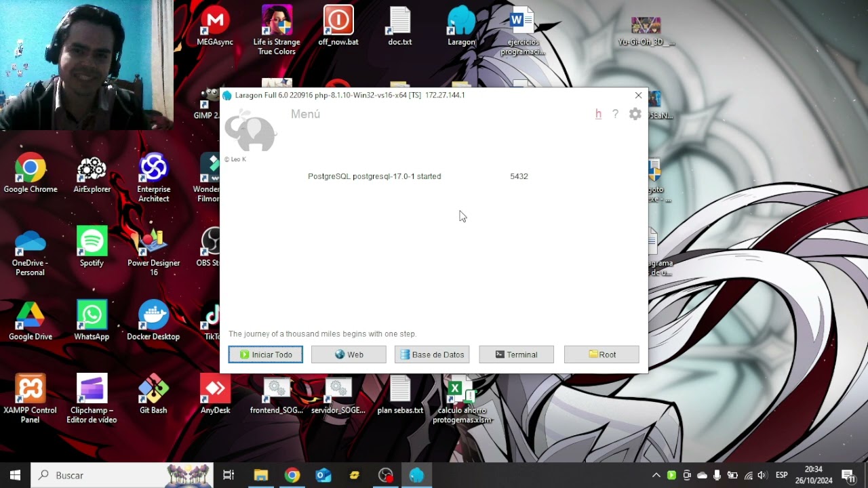Select the plan sebas.txt file

(400, 394)
